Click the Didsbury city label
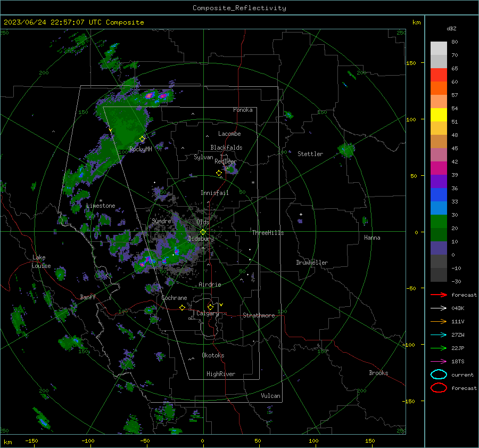The image size is (479, 448). 201,239
